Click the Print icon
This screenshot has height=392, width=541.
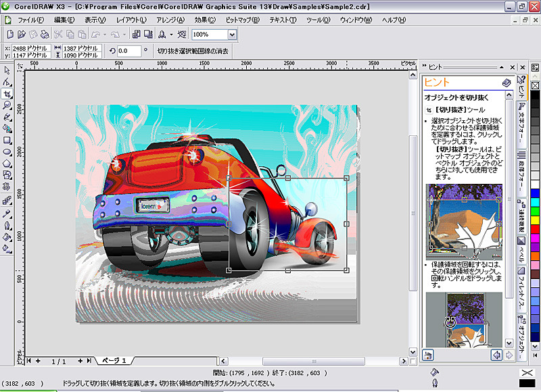(45, 34)
